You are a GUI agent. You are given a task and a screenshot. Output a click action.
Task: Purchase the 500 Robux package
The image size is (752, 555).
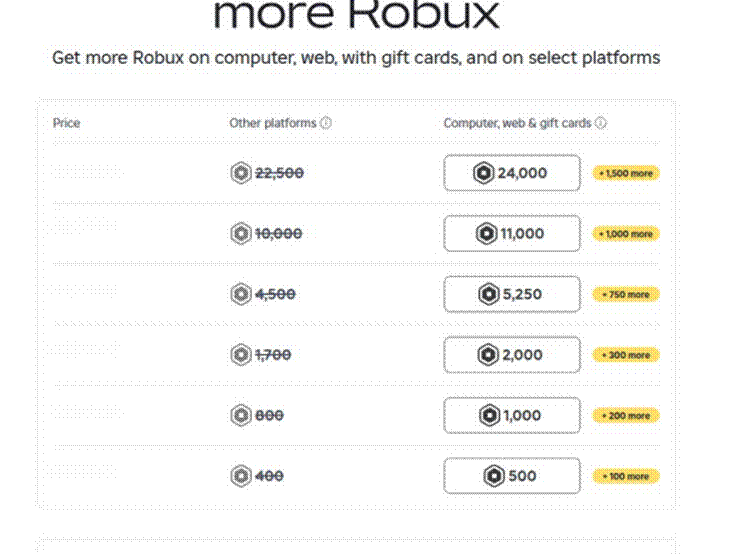(x=512, y=476)
